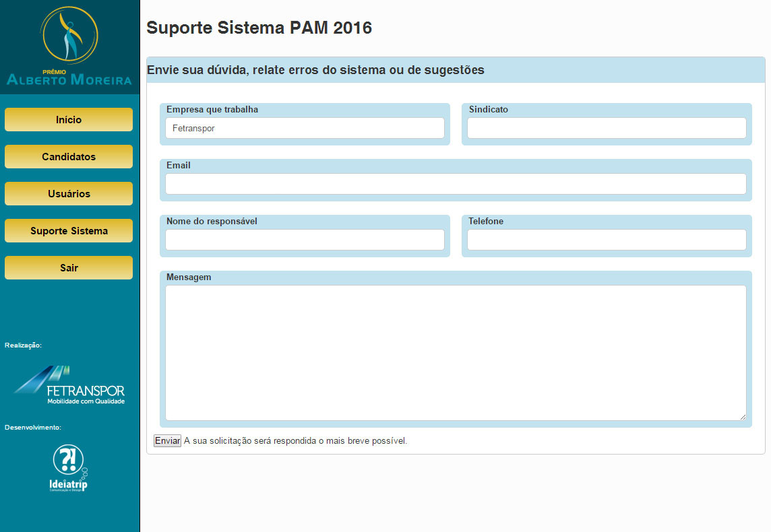Click inside the Mensagem text area
This screenshot has width=771, height=532.
456,353
